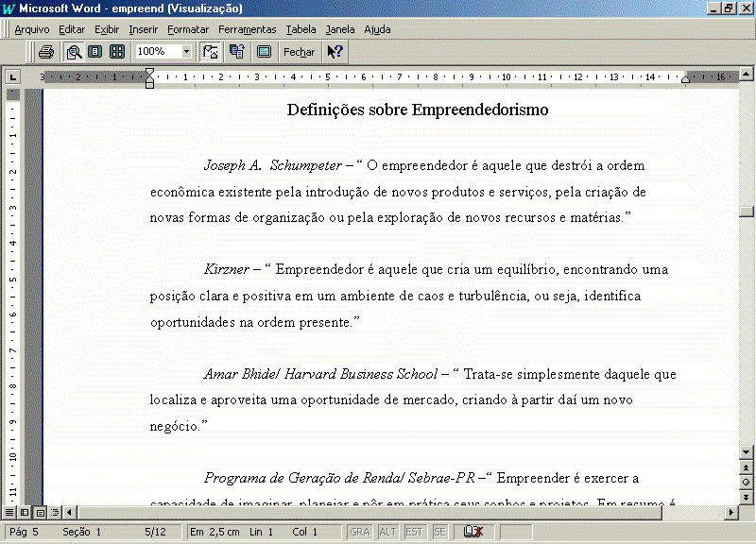This screenshot has height=544, width=756.
Task: Click the ALT indicator in status bar
Action: click(387, 532)
